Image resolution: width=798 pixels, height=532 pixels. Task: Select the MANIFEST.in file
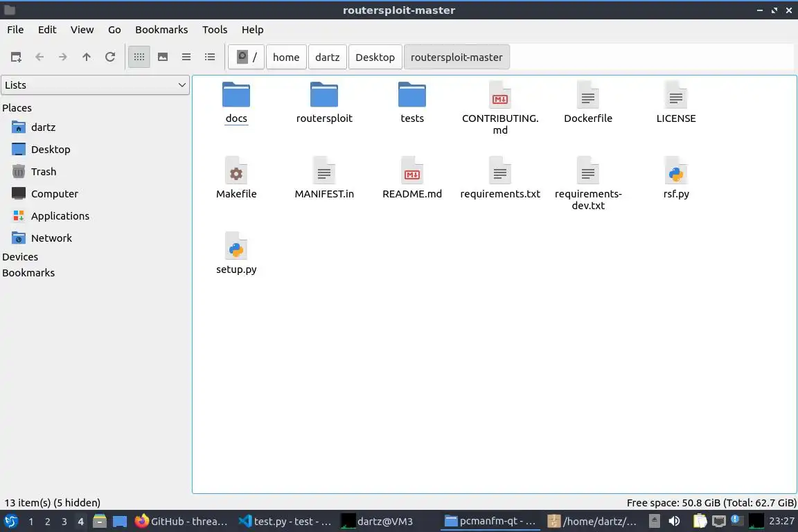(324, 179)
